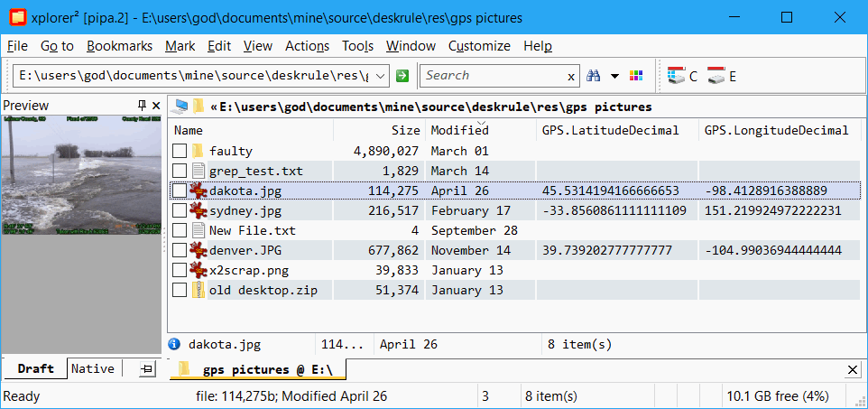The height and width of the screenshot is (409, 868).
Task: Click the small dock icon beside Native tab
Action: pyautogui.click(x=147, y=369)
